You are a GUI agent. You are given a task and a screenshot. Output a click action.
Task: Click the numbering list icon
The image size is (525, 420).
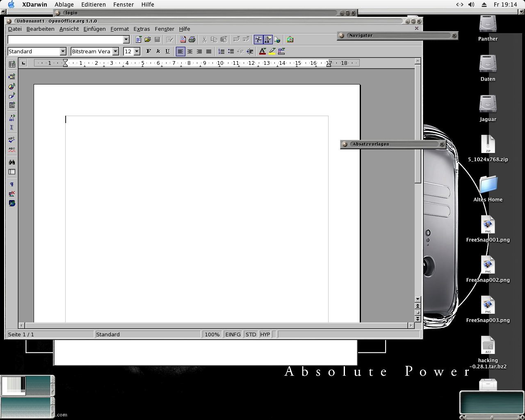coord(221,52)
